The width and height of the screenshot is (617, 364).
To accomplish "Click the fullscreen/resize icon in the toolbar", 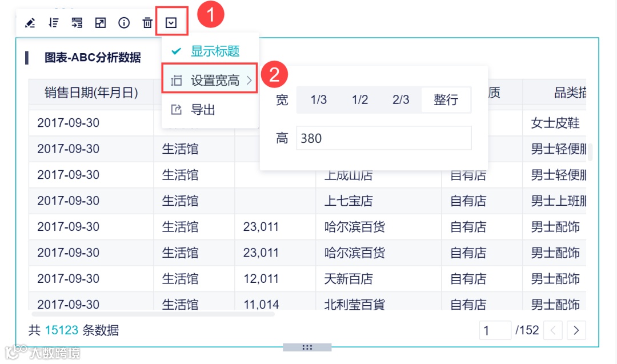I will point(101,23).
